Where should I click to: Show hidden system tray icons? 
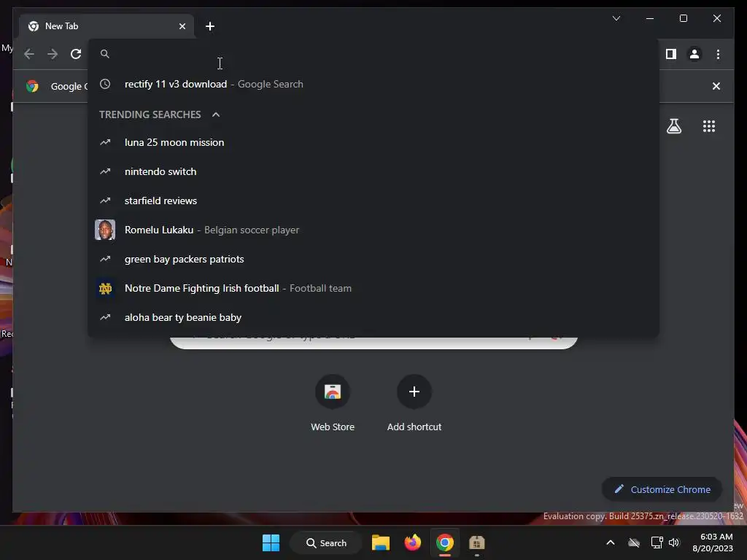(611, 542)
